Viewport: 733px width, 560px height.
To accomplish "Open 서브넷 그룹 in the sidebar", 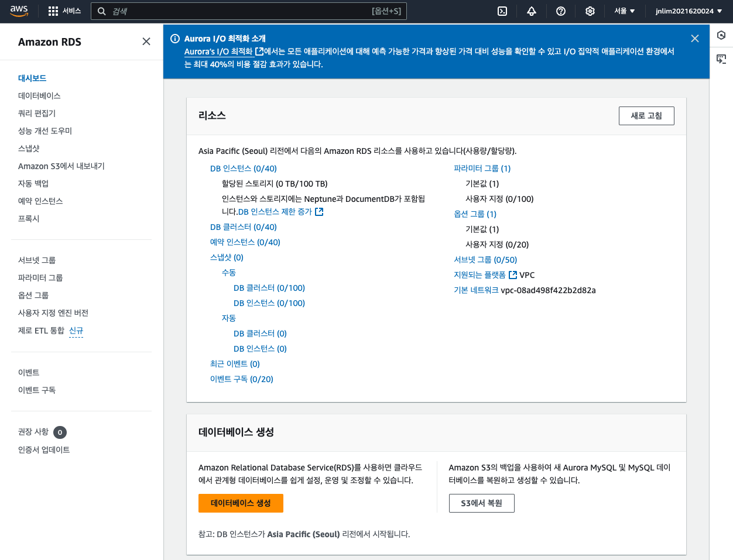I will coord(37,260).
